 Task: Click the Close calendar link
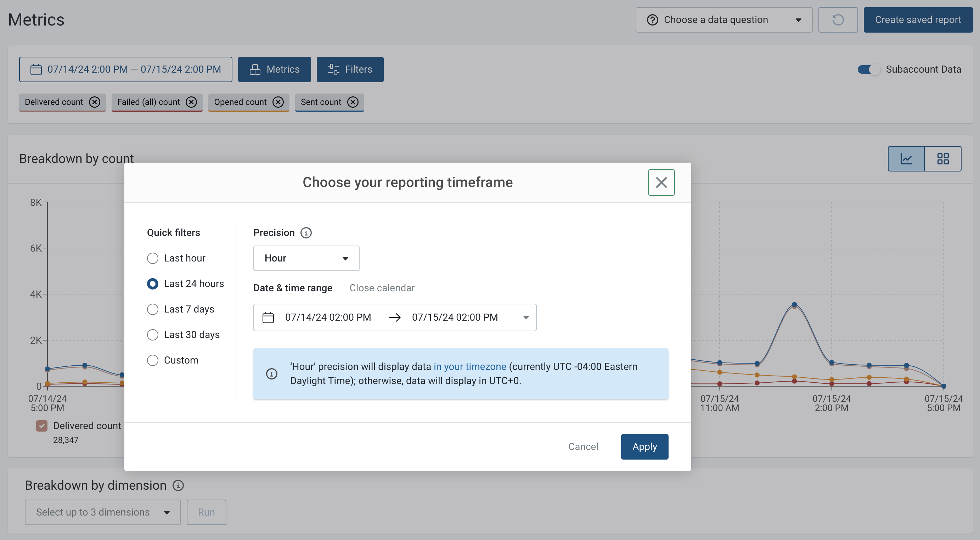pos(382,288)
